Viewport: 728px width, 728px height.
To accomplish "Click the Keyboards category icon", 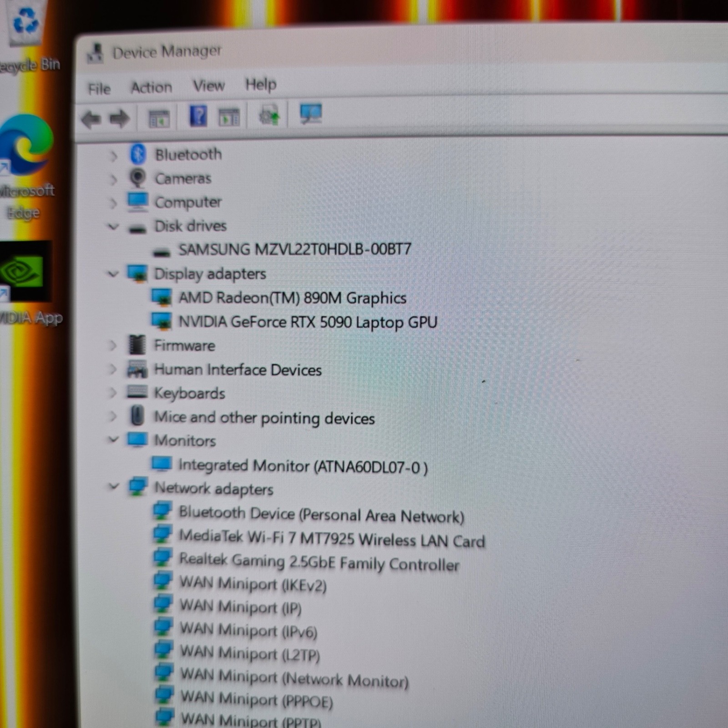I will click(x=137, y=392).
